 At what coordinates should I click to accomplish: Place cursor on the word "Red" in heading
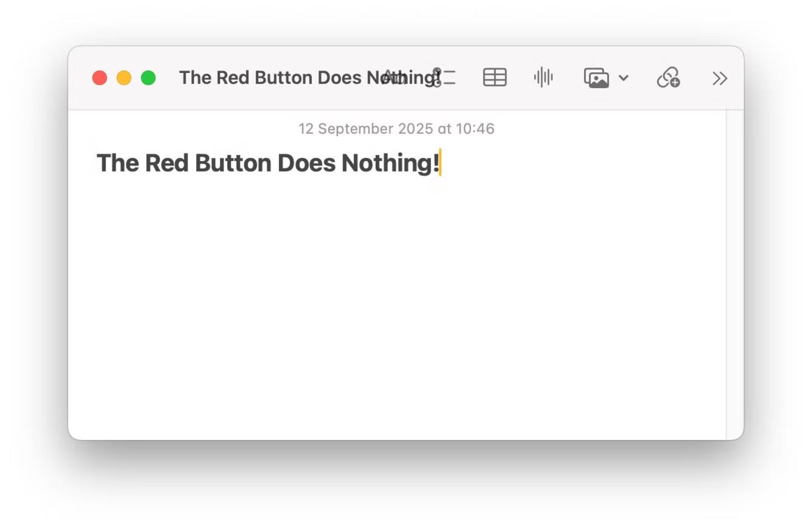click(166, 163)
